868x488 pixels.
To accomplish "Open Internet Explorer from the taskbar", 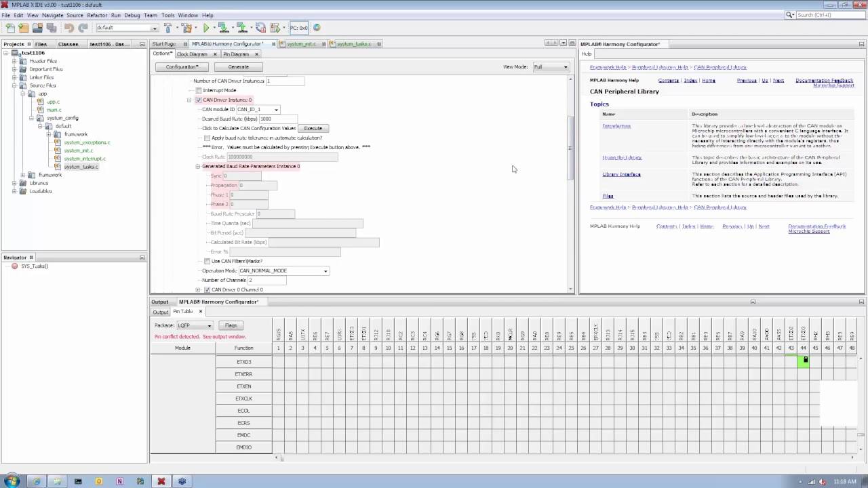I will [x=37, y=481].
